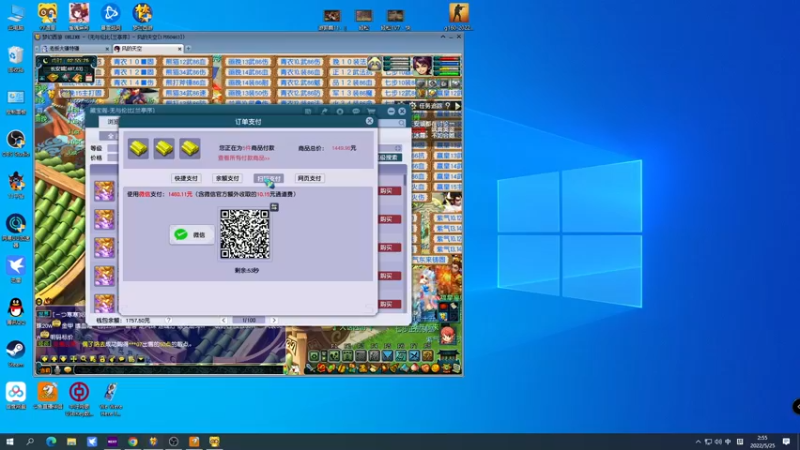Click the 1/100 page number field
Viewport: 800px width, 450px height.
[x=248, y=320]
